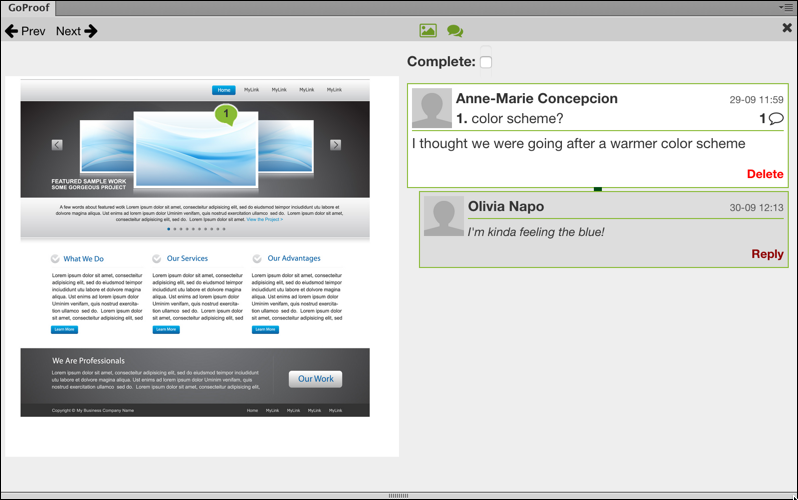
Task: Click the 30-09 12:13 timestamp
Action: click(756, 208)
